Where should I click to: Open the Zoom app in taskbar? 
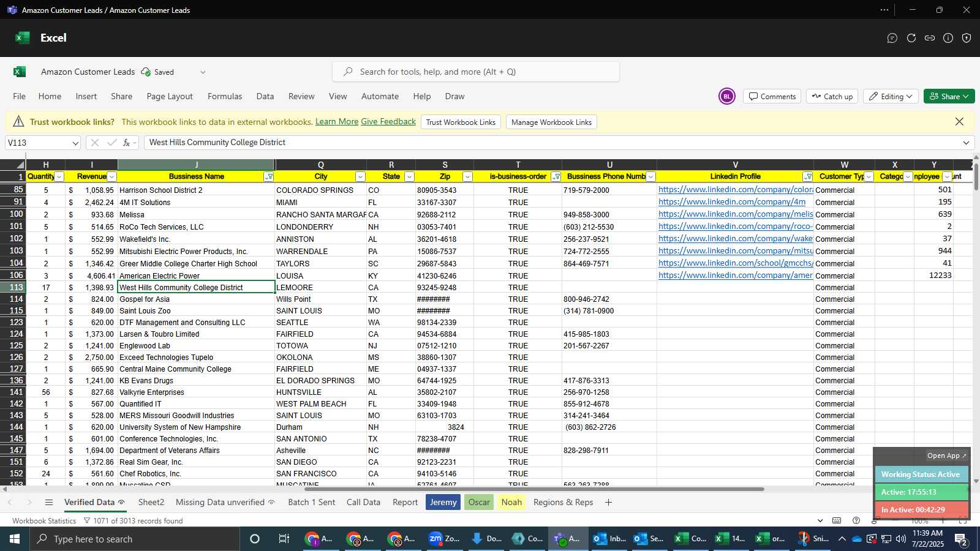point(444,539)
